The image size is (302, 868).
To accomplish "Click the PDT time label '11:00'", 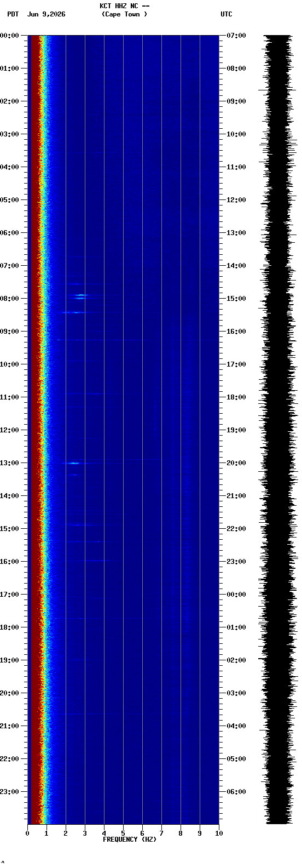I will [9, 397].
